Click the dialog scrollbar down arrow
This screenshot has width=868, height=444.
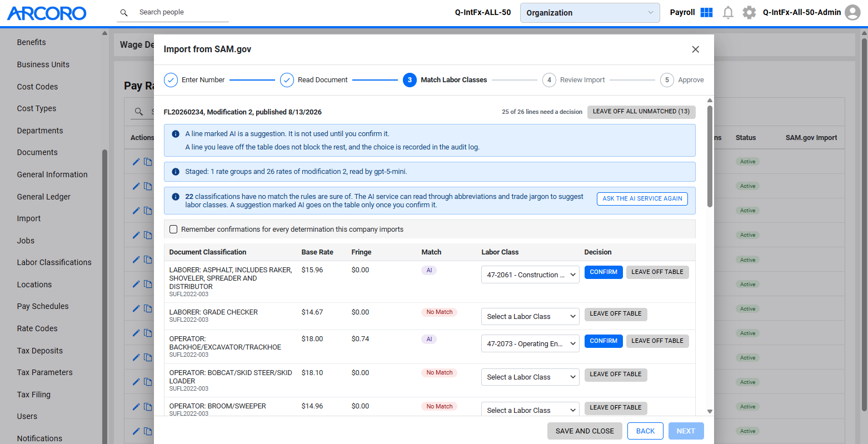(x=710, y=411)
